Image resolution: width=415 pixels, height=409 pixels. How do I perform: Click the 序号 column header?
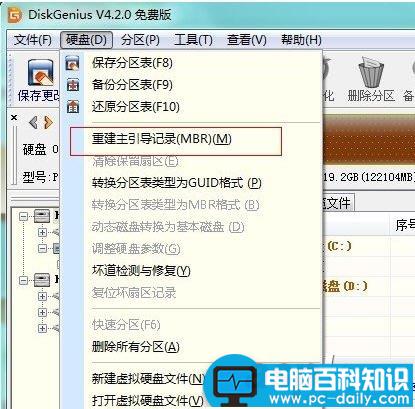[x=404, y=226]
